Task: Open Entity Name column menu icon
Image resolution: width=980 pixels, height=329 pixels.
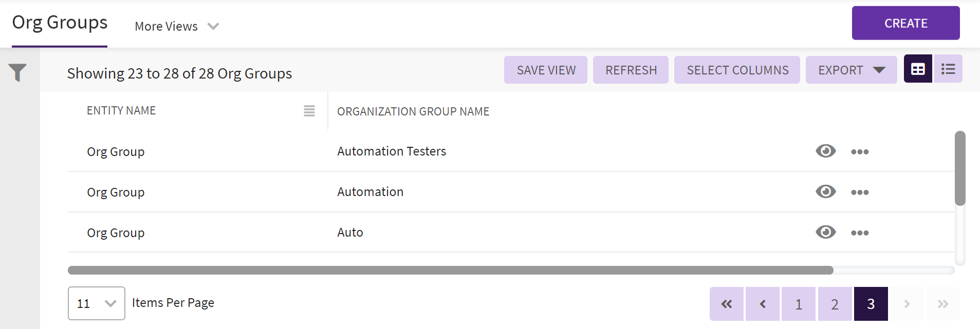Action: pos(309,111)
